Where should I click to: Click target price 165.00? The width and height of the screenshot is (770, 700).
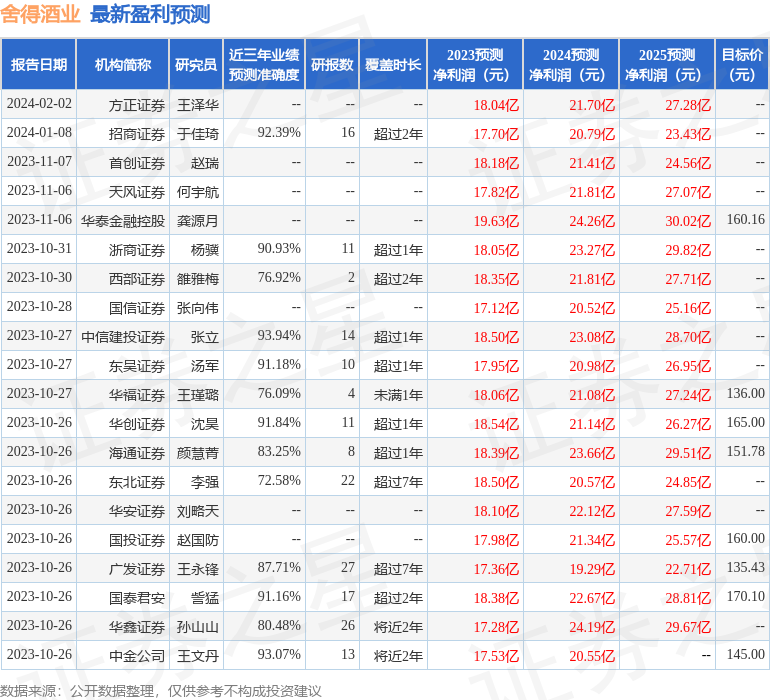tap(745, 422)
